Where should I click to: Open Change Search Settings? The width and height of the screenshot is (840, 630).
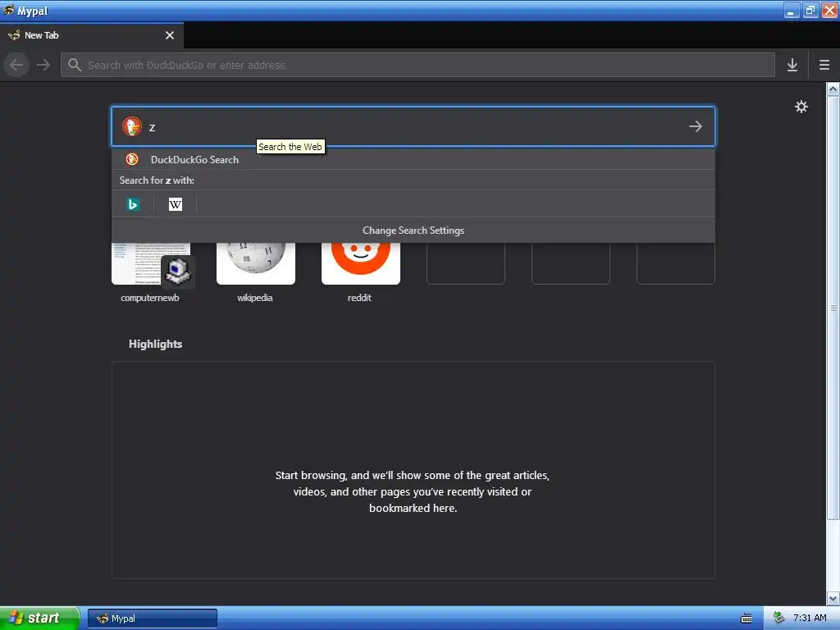pyautogui.click(x=413, y=231)
